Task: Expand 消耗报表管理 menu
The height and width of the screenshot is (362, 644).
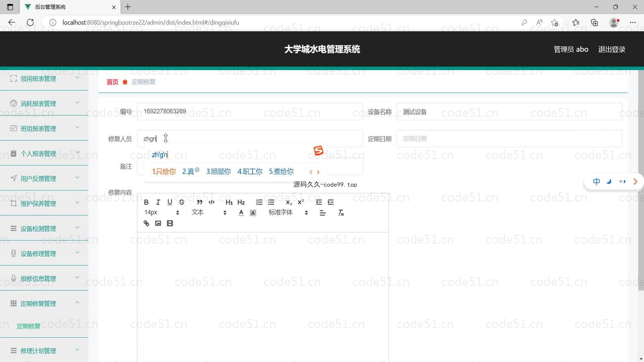Action: (44, 104)
